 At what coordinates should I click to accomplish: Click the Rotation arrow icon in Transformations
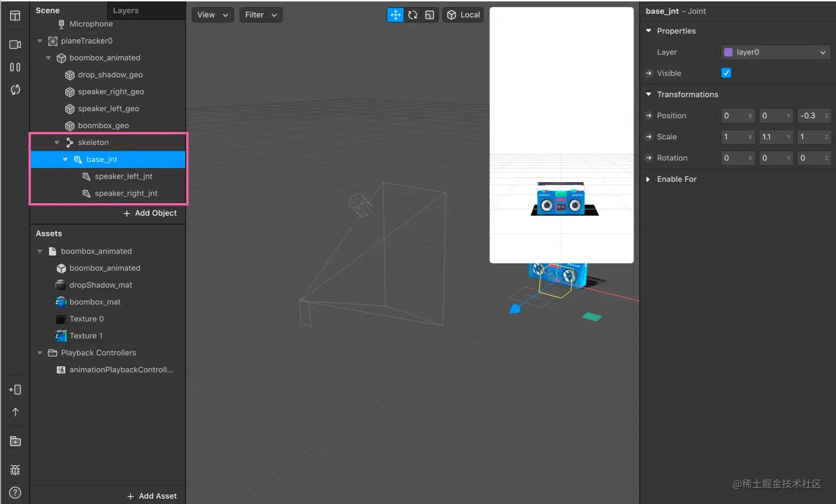pos(649,158)
